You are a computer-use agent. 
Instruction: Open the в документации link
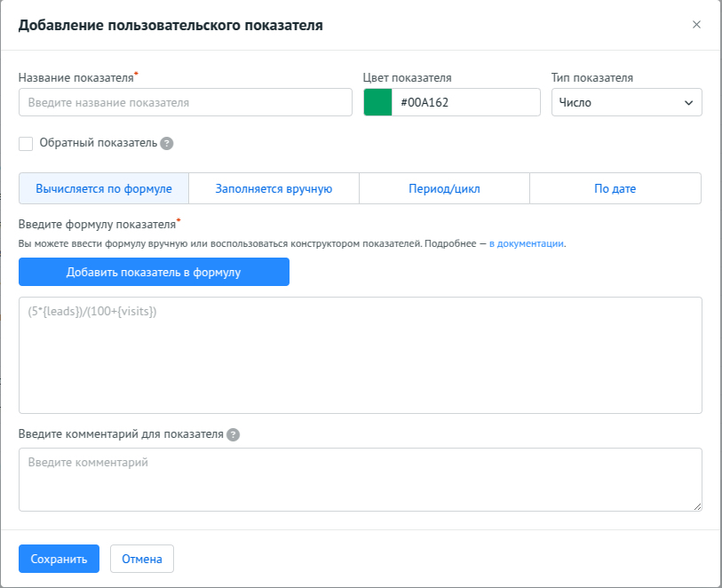tap(527, 242)
